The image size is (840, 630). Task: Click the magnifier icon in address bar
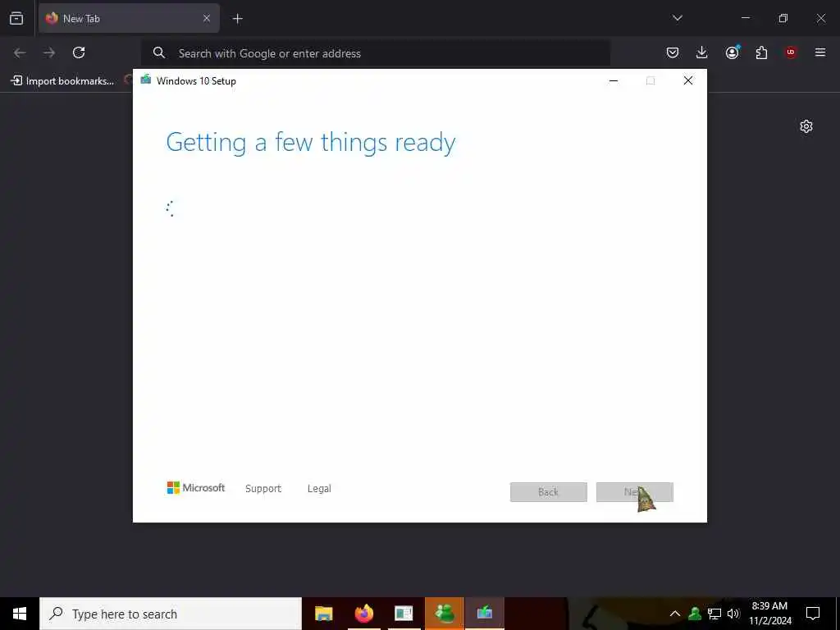pos(158,52)
